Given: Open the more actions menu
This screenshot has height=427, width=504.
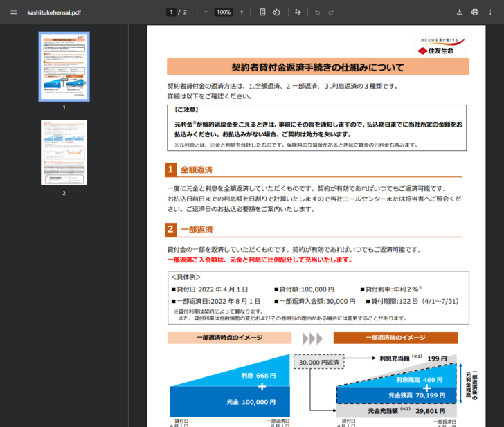Looking at the screenshot, I should coord(490,12).
